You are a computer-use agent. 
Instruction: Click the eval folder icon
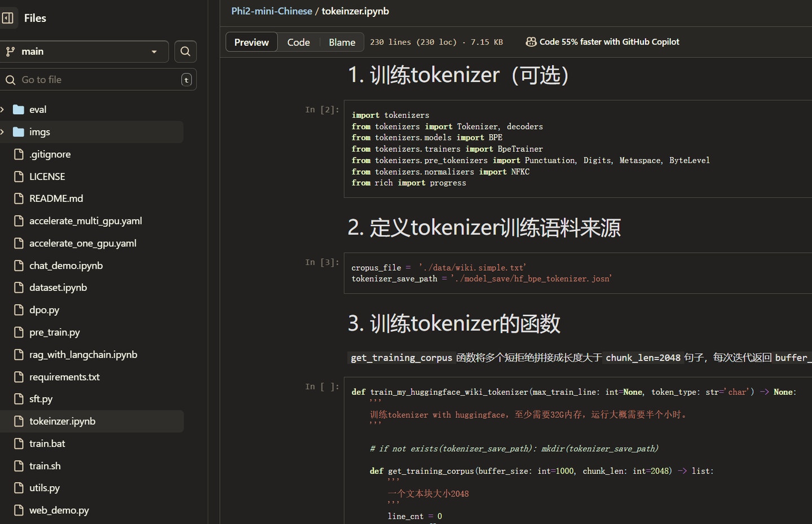click(19, 109)
